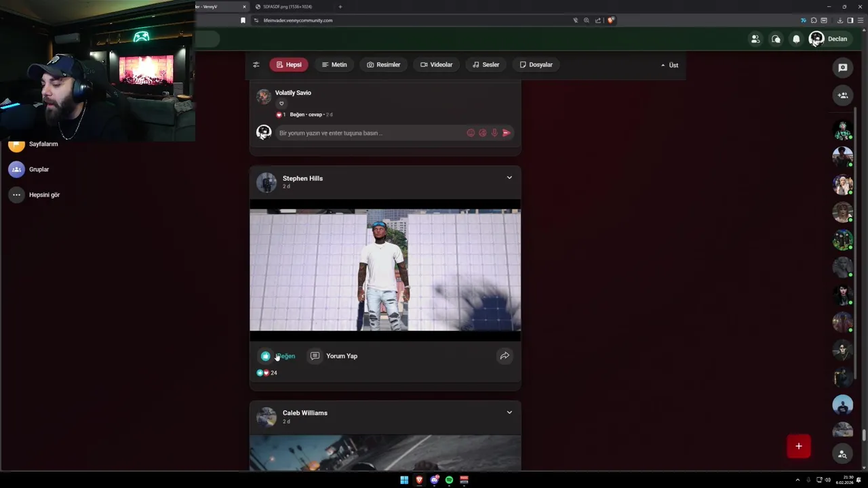The width and height of the screenshot is (868, 488).
Task: Select the Metin filter tab
Action: tap(334, 64)
